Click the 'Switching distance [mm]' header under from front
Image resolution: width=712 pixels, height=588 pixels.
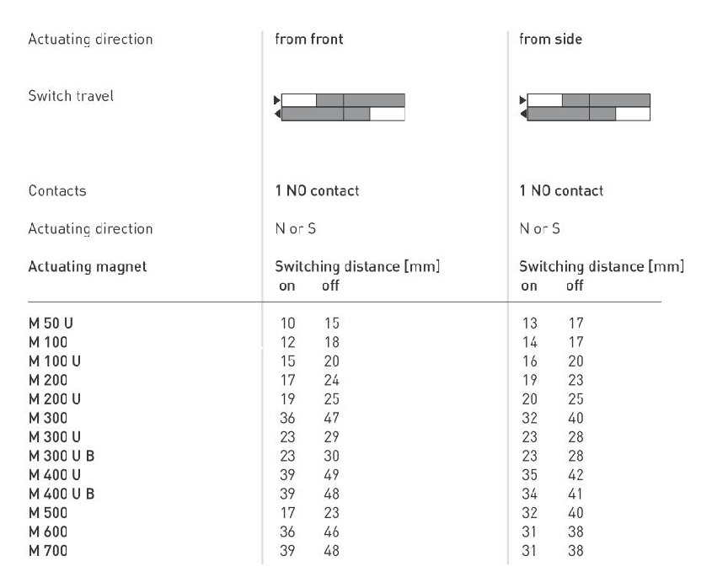coord(358,267)
